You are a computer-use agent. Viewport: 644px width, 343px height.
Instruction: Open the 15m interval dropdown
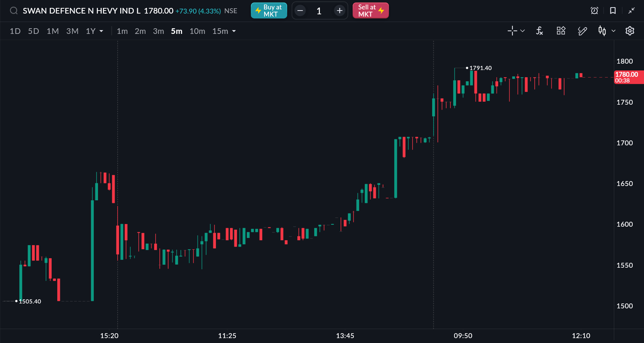coord(234,31)
